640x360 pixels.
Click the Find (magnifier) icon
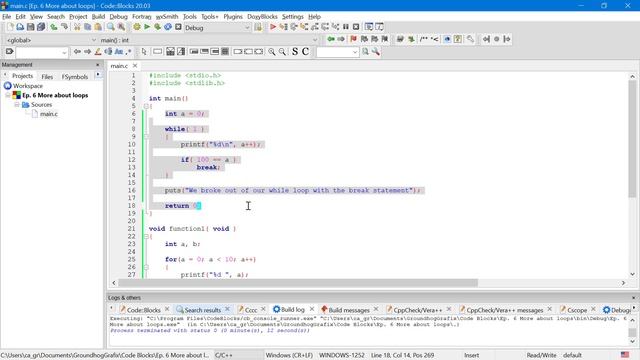111,27
